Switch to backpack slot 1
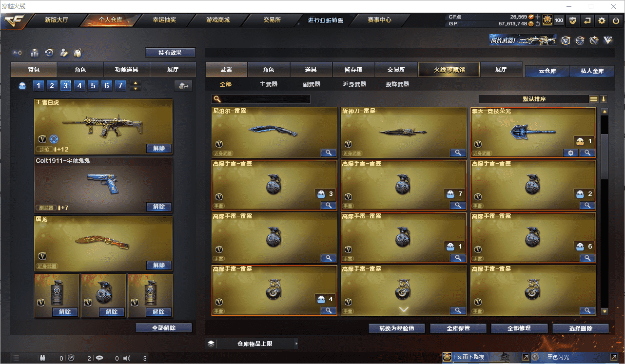Image resolution: width=625 pixels, height=364 pixels. (x=39, y=86)
